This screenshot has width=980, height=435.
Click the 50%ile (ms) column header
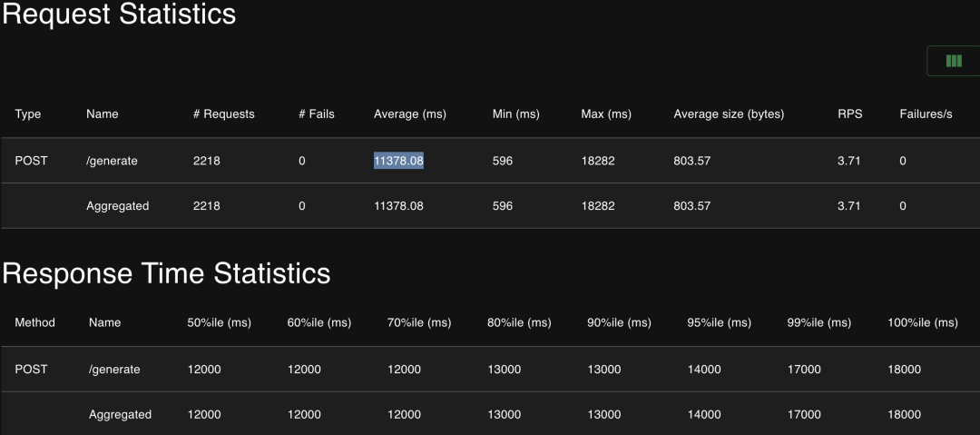click(x=220, y=322)
